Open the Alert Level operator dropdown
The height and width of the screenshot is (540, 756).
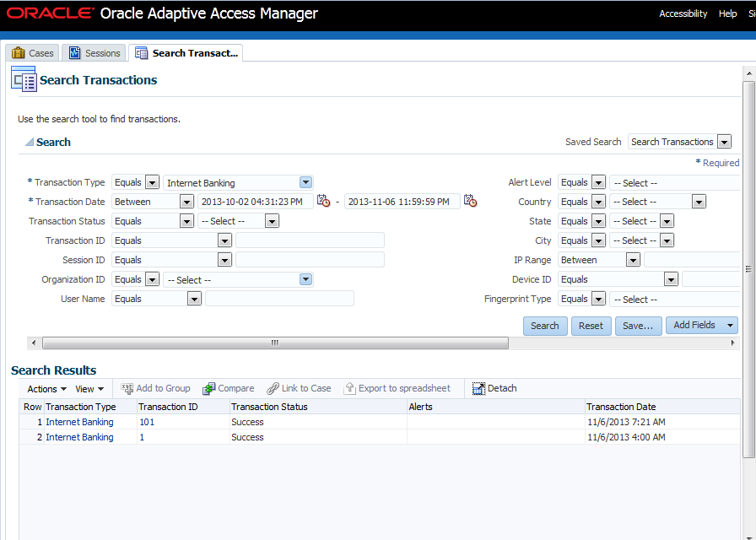(x=598, y=183)
